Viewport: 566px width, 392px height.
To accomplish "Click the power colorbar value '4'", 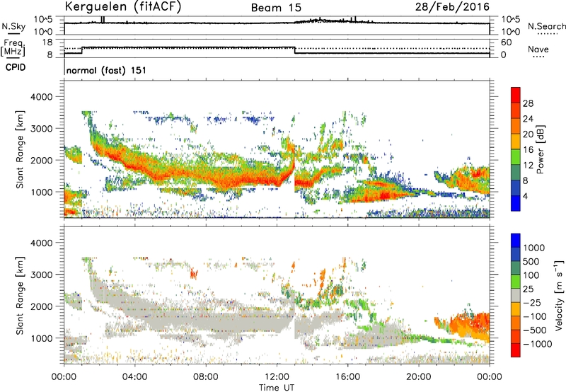I will [x=525, y=196].
